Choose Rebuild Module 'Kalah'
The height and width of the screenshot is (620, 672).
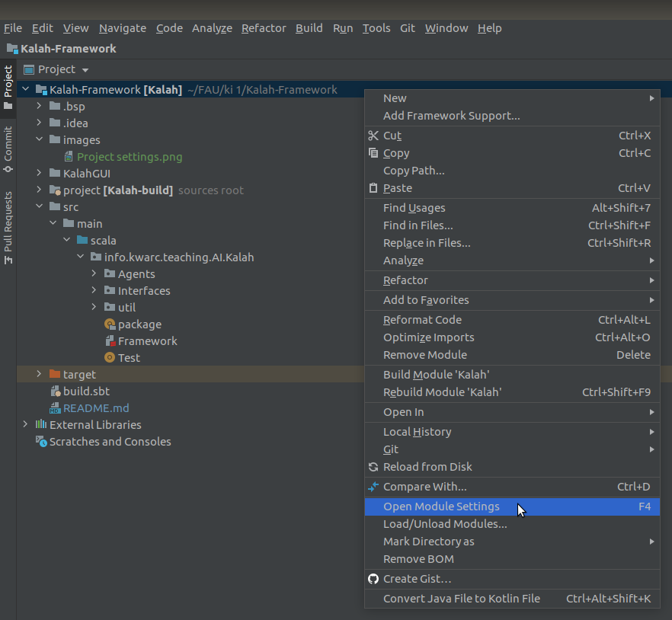coord(512,392)
